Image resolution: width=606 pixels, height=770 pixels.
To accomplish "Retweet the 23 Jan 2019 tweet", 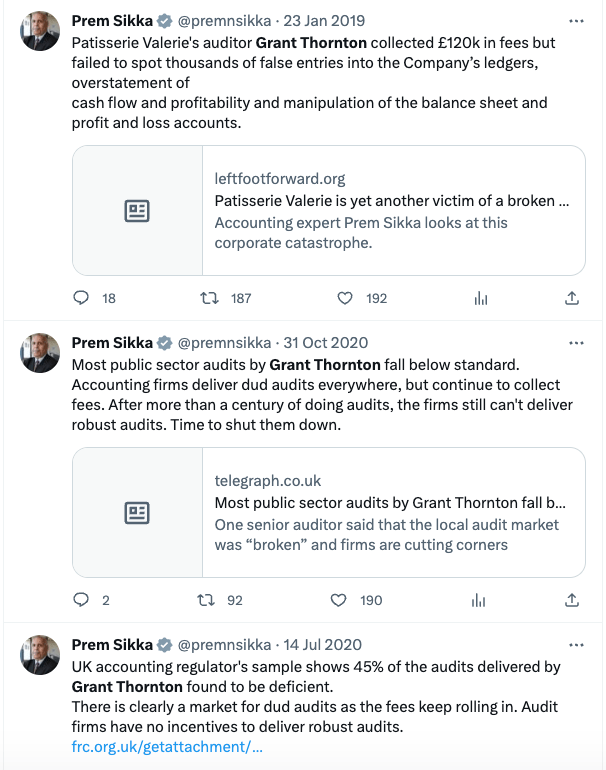I will [209, 298].
